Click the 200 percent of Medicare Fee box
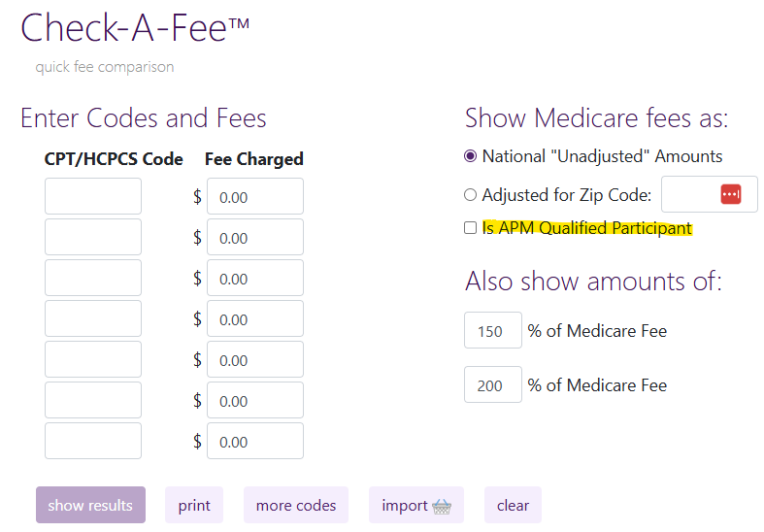 point(493,384)
